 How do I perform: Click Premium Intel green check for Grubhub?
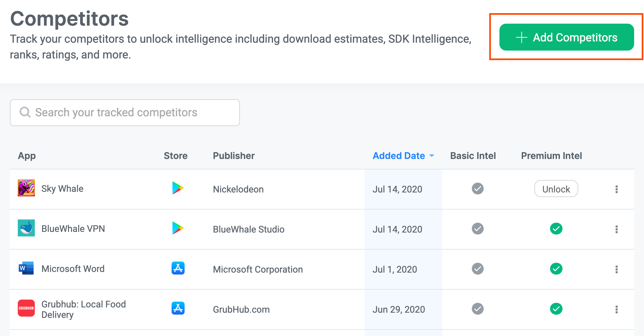click(x=556, y=309)
